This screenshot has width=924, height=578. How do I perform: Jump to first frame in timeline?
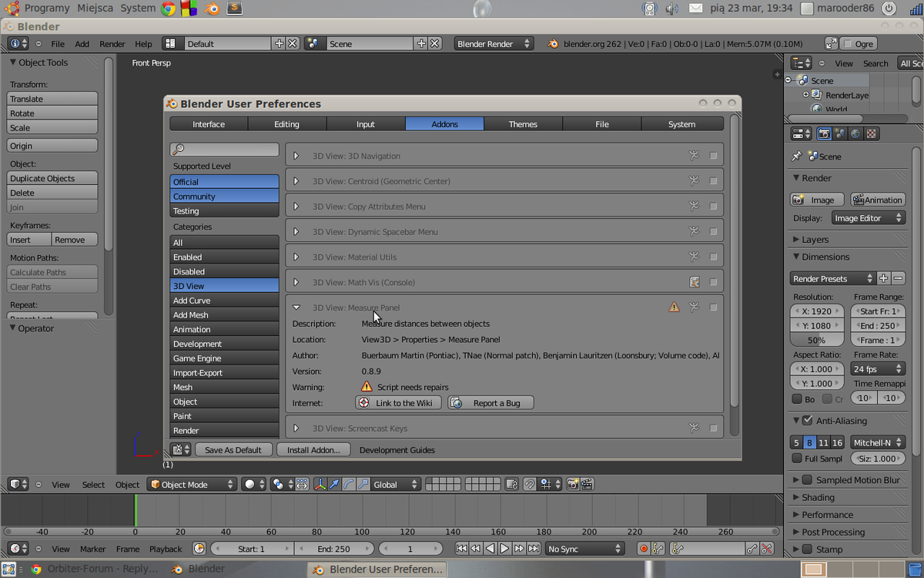point(461,549)
